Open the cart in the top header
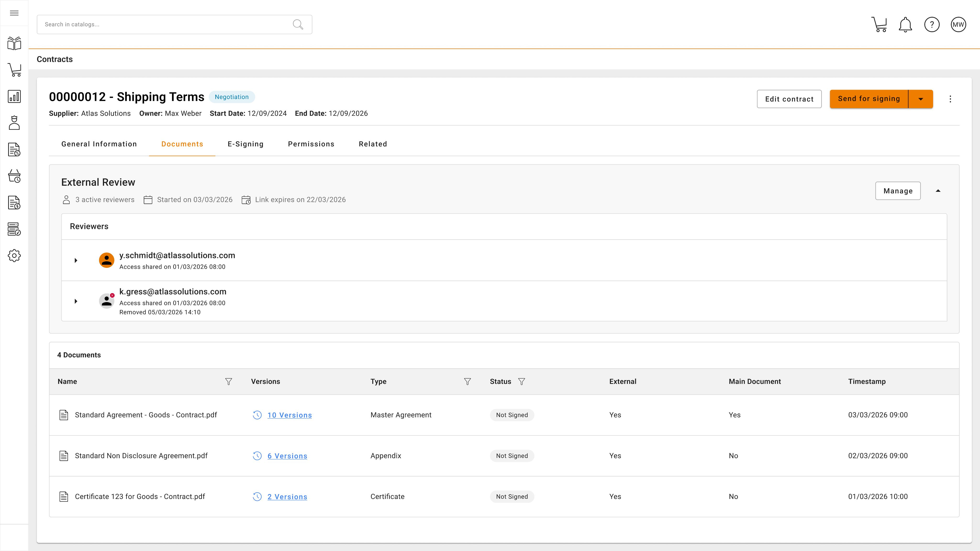The image size is (980, 551). coord(879,25)
